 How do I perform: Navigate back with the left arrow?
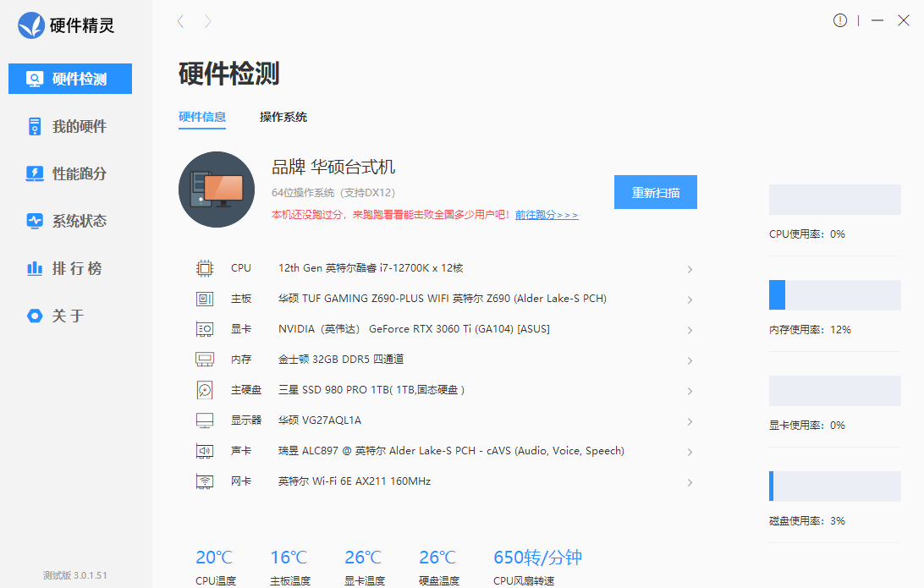click(181, 22)
